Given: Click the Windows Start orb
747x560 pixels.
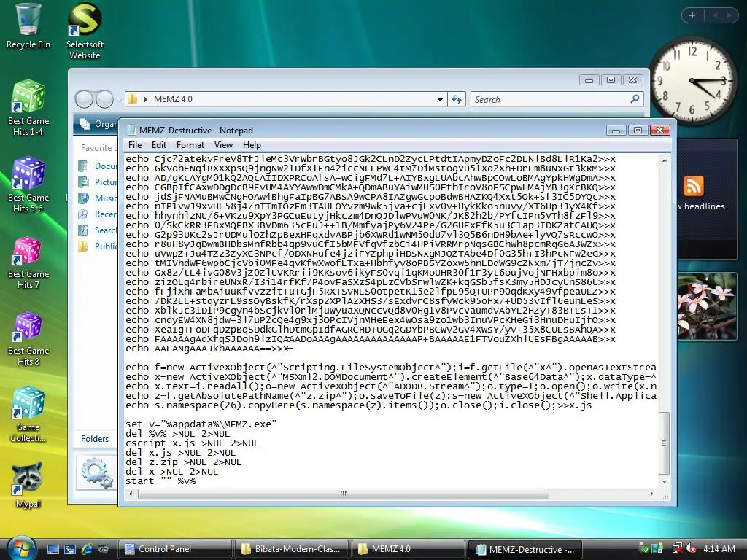Looking at the screenshot, I should tap(21, 548).
